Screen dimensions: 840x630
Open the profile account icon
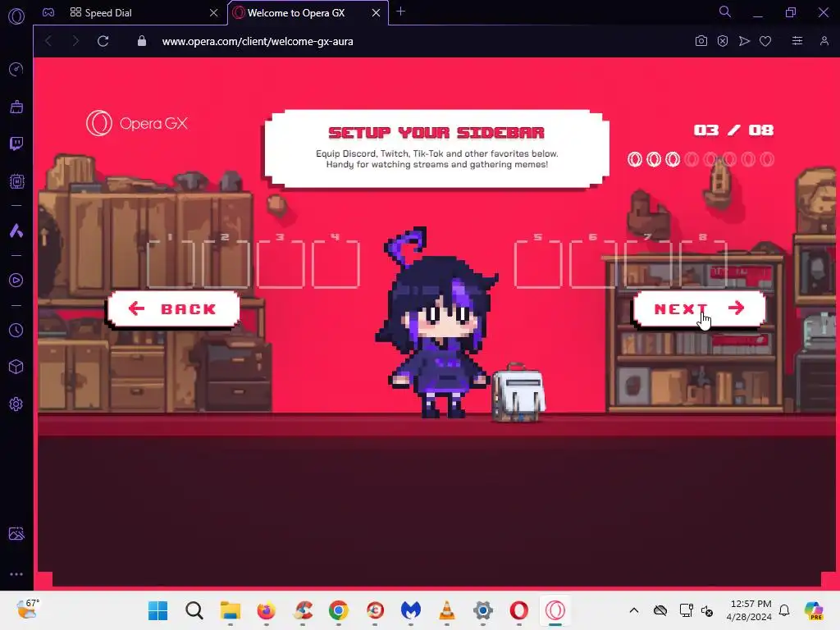coord(824,41)
